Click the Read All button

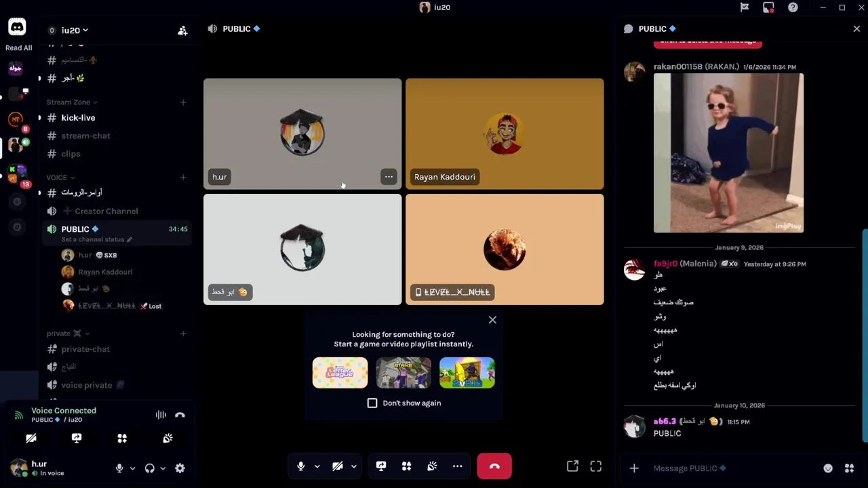pyautogui.click(x=18, y=48)
